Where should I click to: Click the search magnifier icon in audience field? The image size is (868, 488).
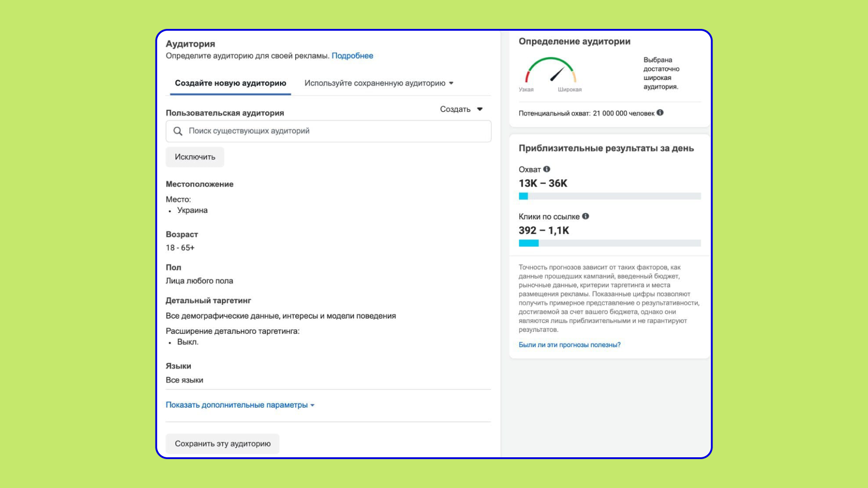(178, 131)
